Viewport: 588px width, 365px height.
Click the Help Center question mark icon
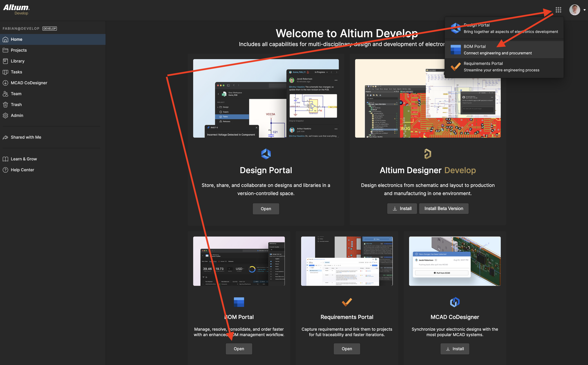pos(5,170)
